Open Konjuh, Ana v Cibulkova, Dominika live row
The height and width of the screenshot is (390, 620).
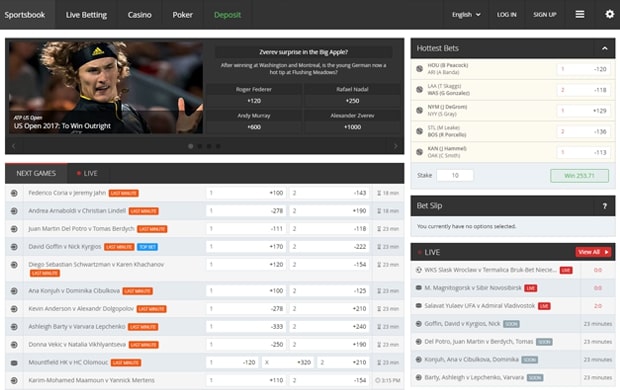pos(513,360)
